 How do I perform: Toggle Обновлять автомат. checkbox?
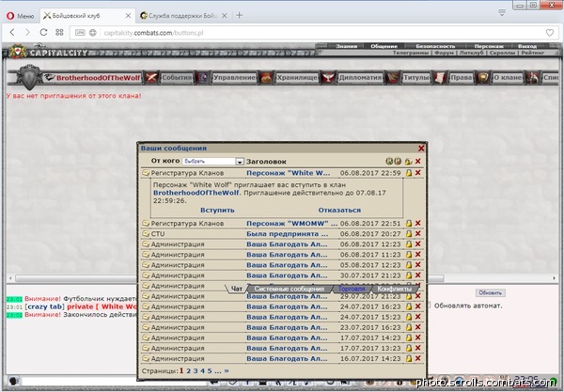tap(429, 306)
